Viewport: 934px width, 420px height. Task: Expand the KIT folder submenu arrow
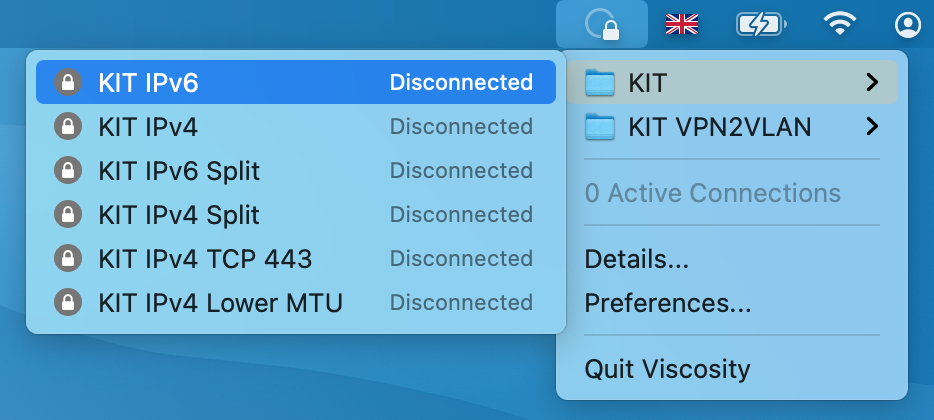[x=872, y=83]
